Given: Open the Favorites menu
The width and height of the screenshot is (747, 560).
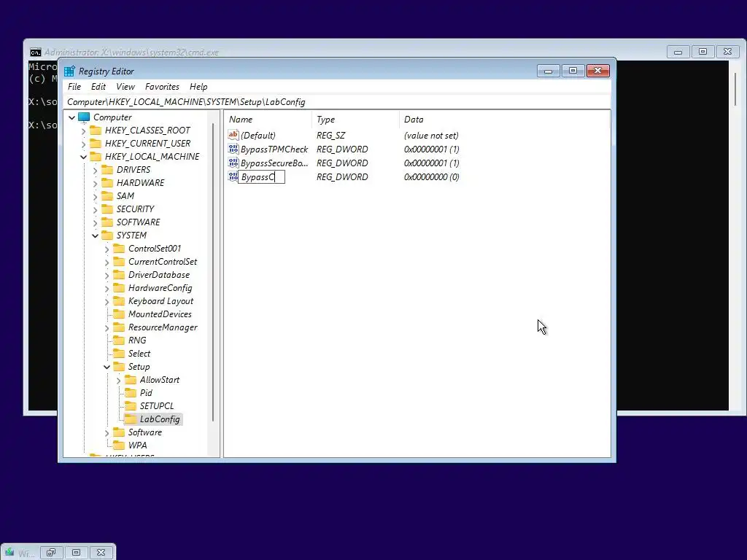Looking at the screenshot, I should coord(162,87).
